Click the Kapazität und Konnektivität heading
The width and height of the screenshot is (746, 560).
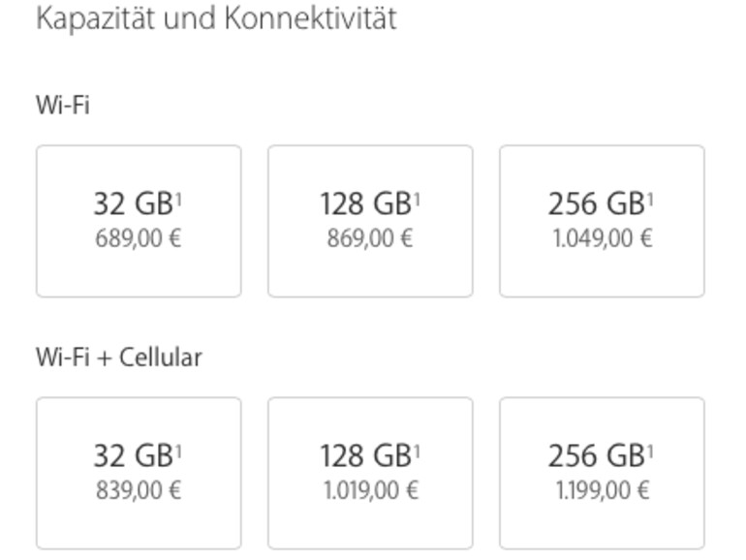click(216, 19)
